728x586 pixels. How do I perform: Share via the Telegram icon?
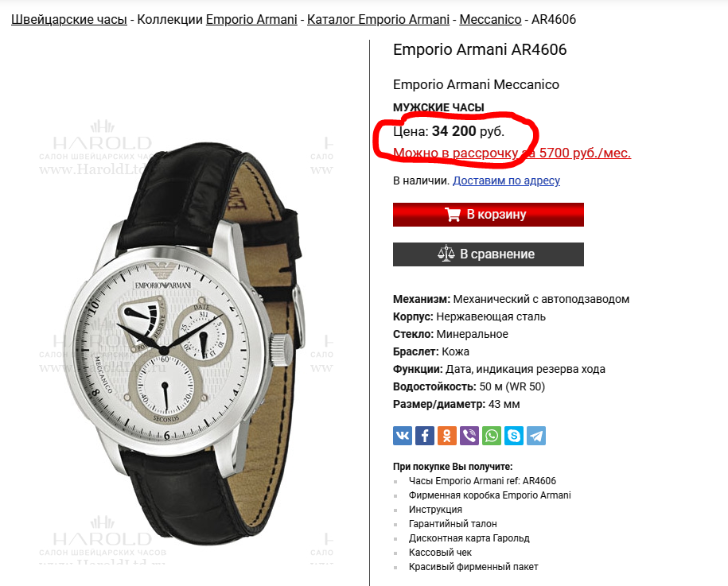[x=536, y=436]
